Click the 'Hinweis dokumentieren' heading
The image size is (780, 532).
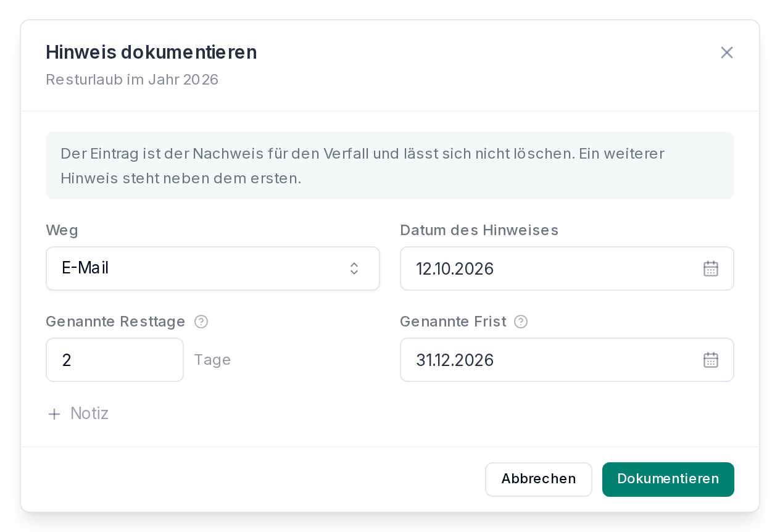[151, 52]
